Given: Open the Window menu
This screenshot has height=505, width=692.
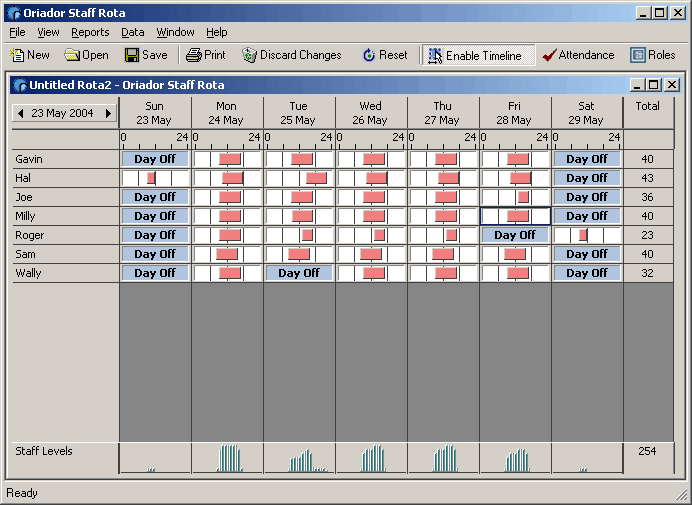Looking at the screenshot, I should (175, 32).
